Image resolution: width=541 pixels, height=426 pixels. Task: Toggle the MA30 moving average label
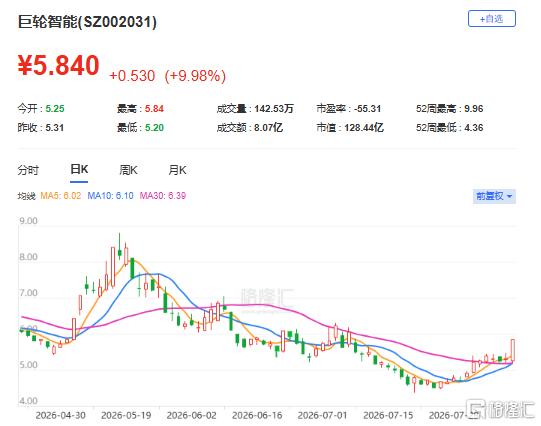163,196
